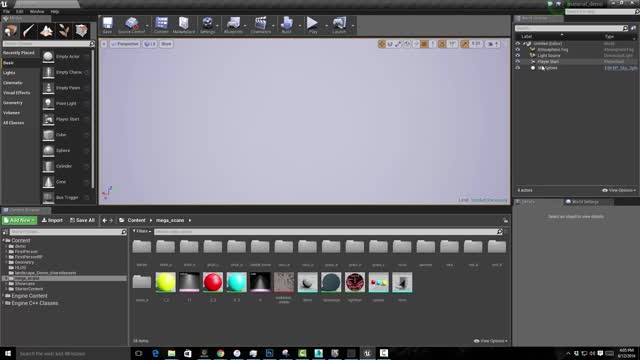Click Save All in Content Browser
640x360 pixels.
tap(82, 220)
